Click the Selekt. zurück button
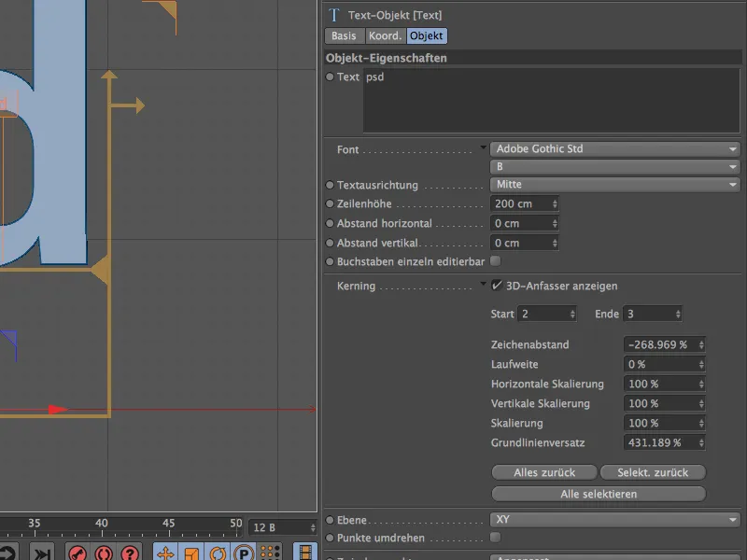747x560 pixels. [x=653, y=472]
